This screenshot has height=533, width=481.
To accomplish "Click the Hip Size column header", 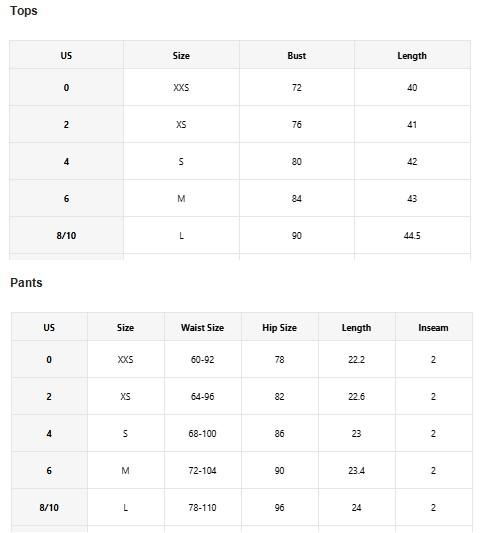I will point(279,327).
